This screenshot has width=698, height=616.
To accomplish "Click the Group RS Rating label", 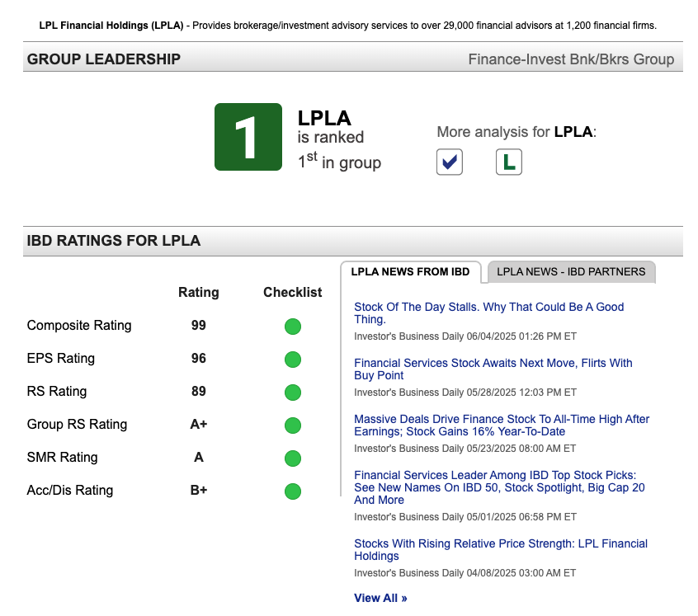I will 77,424.
